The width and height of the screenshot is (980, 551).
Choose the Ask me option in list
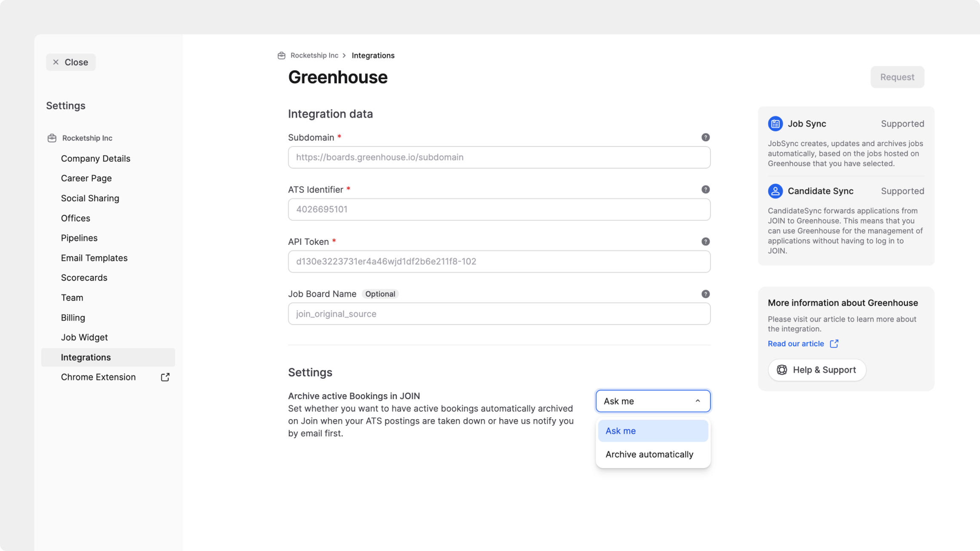(652, 431)
